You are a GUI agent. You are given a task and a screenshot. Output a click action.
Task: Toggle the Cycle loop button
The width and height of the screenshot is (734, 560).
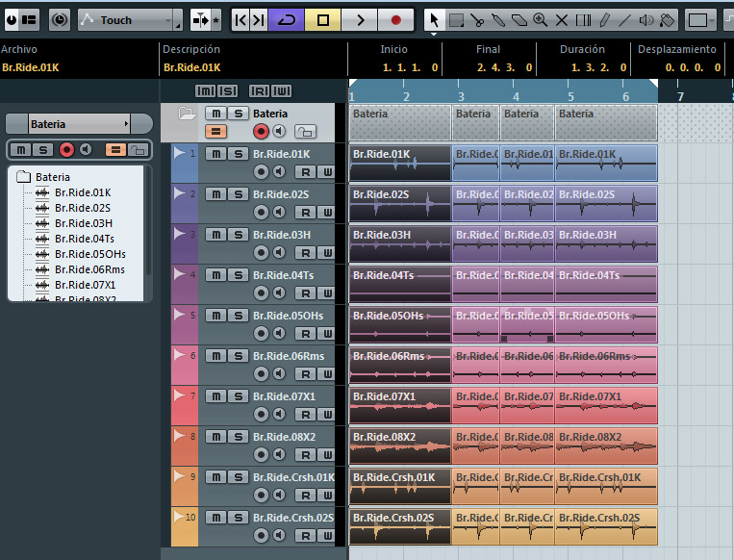[x=286, y=20]
